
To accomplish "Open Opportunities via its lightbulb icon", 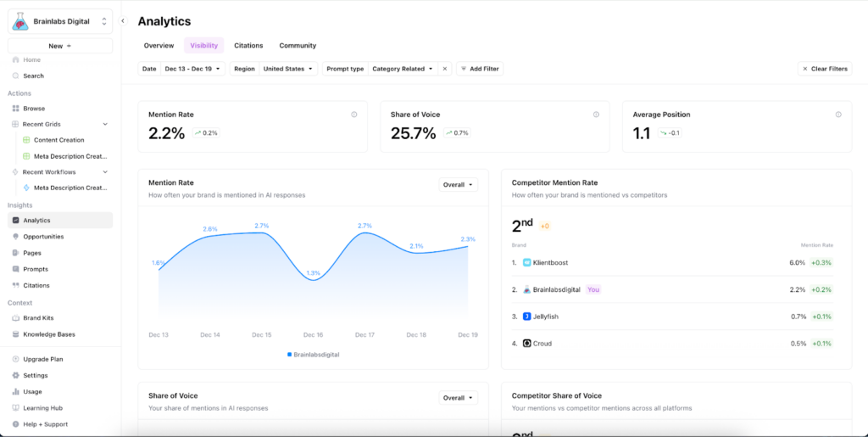I will tap(15, 237).
